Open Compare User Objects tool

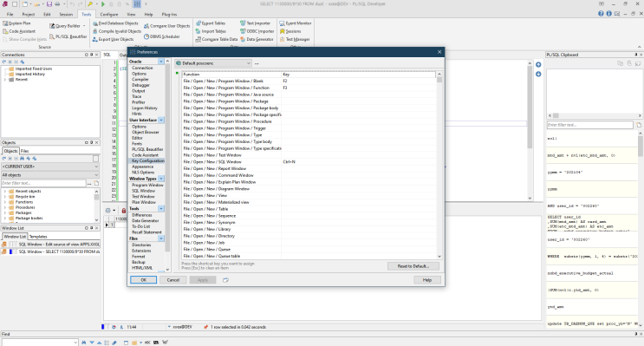(x=166, y=26)
